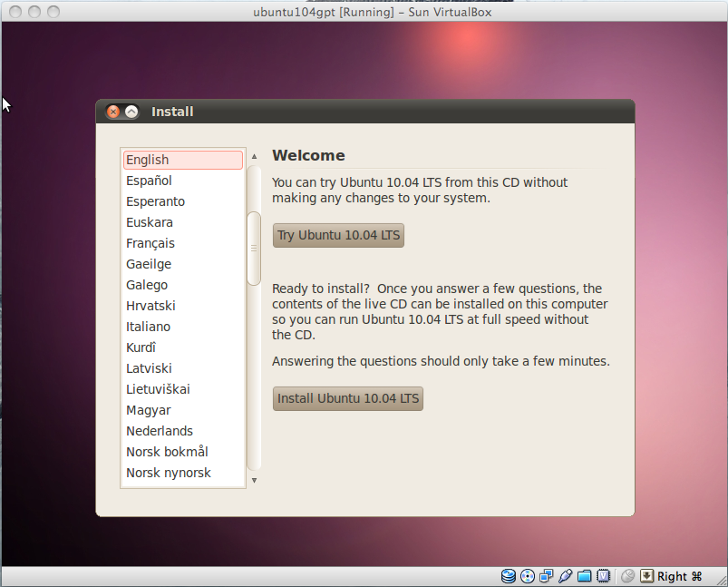Click the language list scrollbar thumb
The image size is (728, 587).
(x=254, y=249)
